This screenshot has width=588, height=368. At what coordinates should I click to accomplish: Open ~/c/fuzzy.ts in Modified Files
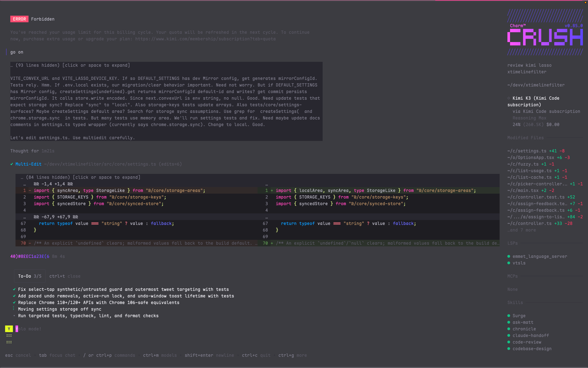[531, 164]
